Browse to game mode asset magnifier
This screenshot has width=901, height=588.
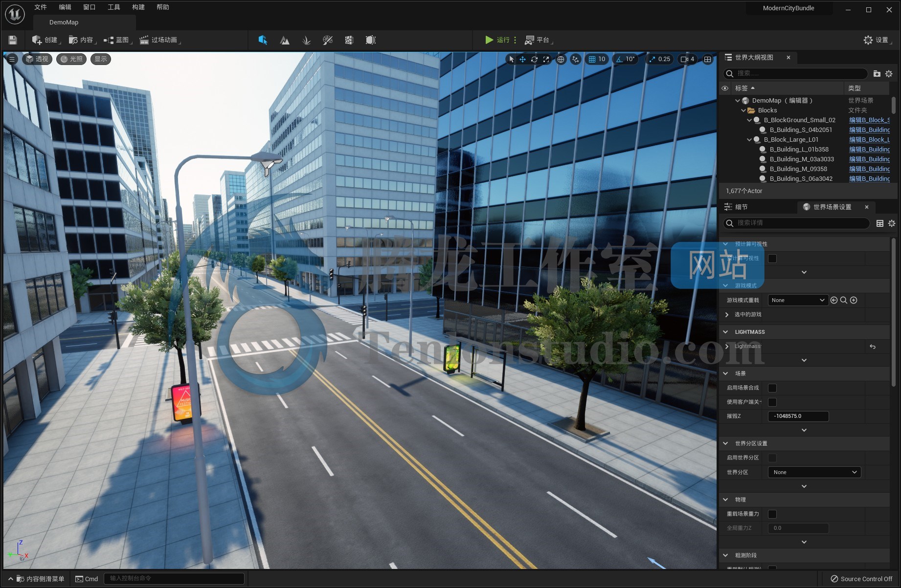844,300
